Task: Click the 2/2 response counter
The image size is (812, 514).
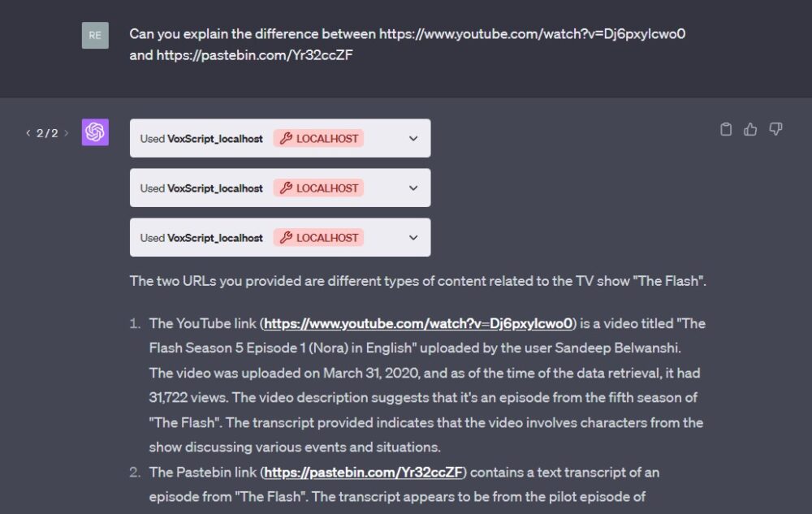Action: 47,133
